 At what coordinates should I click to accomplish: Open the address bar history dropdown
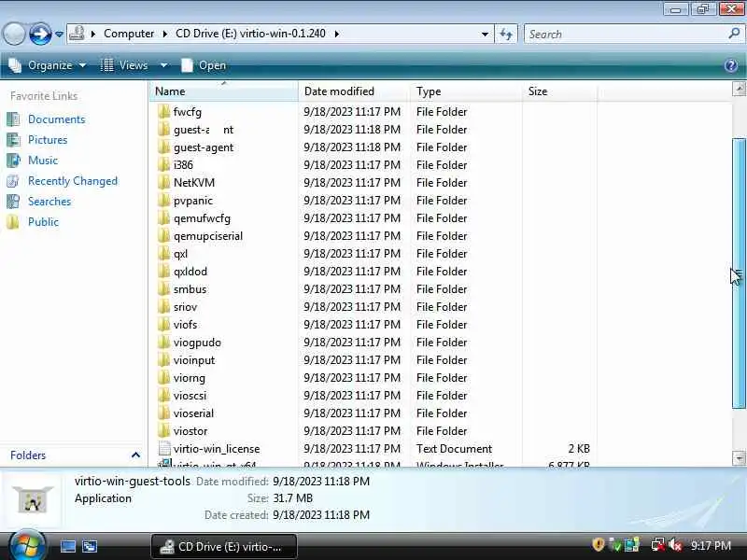(485, 35)
